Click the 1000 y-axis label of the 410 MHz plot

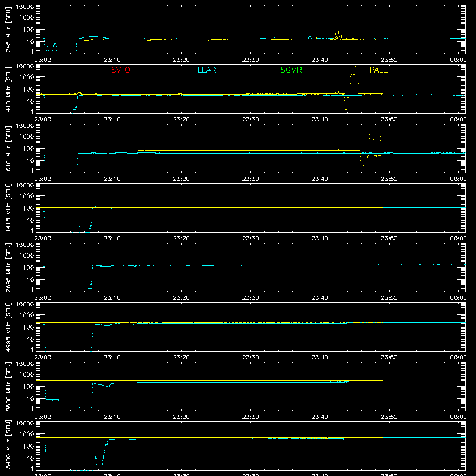click(27, 77)
